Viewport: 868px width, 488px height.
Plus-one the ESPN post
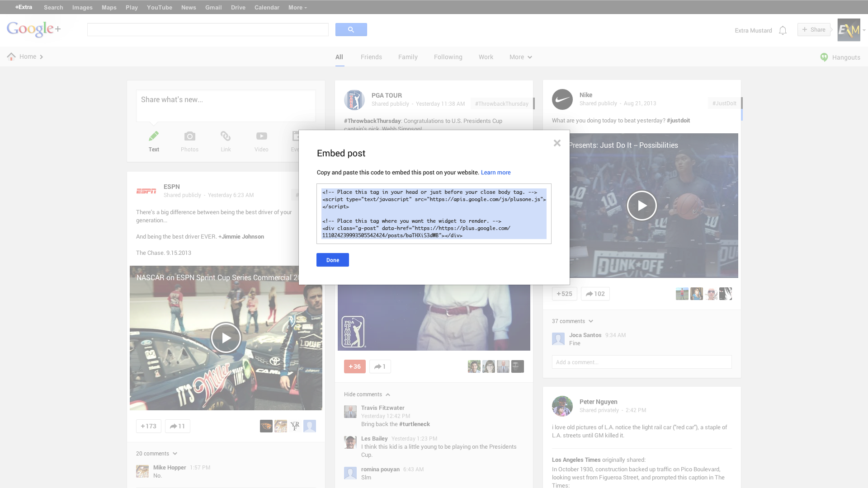click(x=148, y=426)
